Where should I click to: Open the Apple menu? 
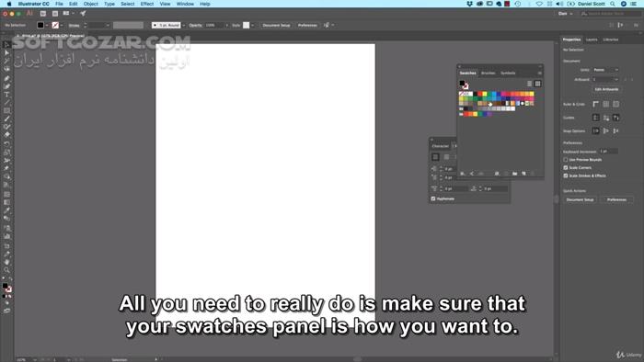[x=8, y=4]
